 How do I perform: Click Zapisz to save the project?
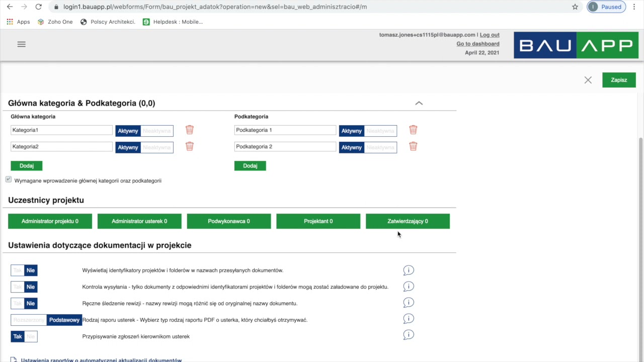pyautogui.click(x=619, y=80)
